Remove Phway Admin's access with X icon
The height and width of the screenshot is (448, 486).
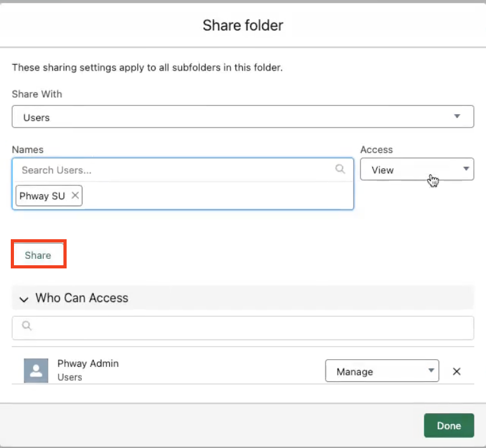coord(456,372)
